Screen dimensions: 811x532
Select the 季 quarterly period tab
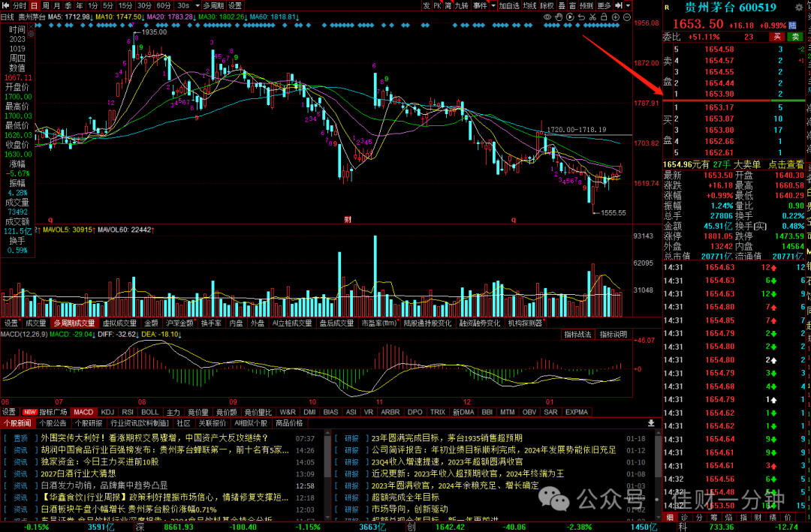68,5
